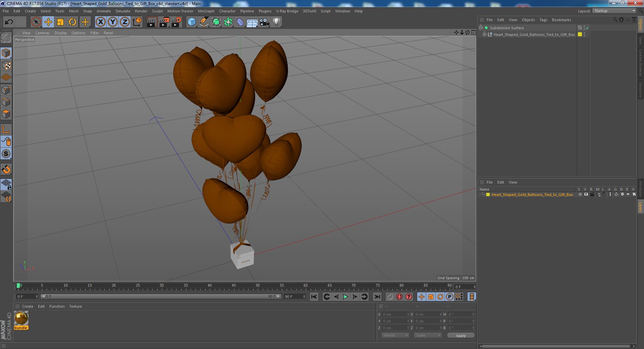
Task: Toggle Y axis lock
Action: [113, 22]
